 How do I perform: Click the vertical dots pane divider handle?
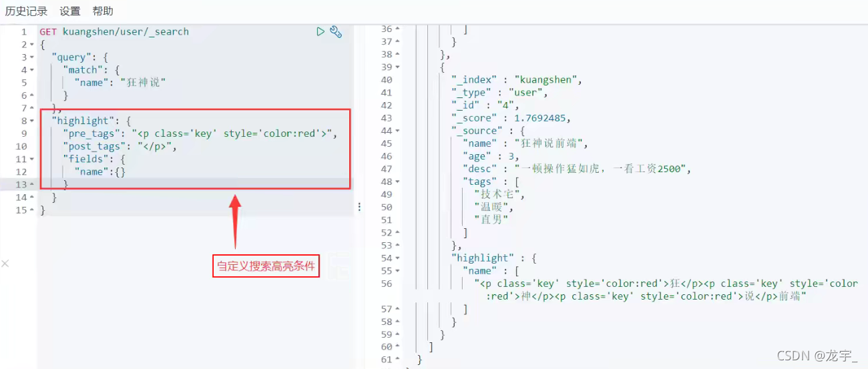pos(359,207)
